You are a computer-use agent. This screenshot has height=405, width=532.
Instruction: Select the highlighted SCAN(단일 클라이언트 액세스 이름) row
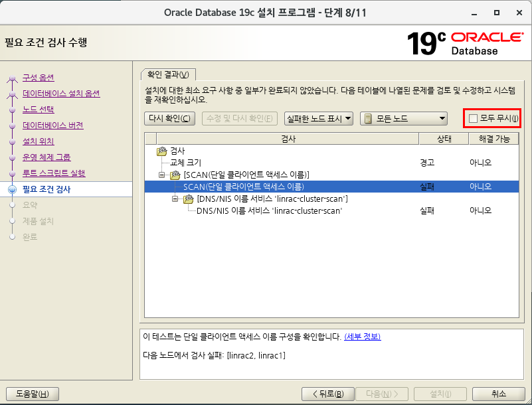coord(331,187)
